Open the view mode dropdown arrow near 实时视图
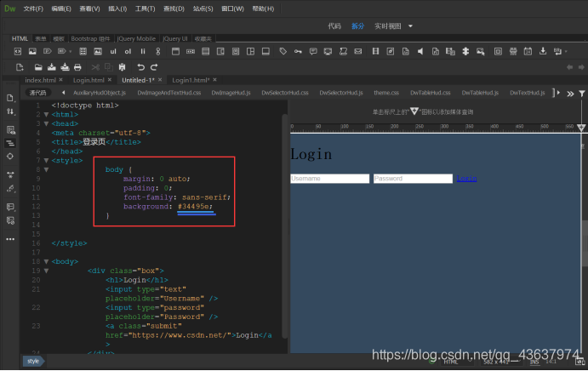 point(410,26)
